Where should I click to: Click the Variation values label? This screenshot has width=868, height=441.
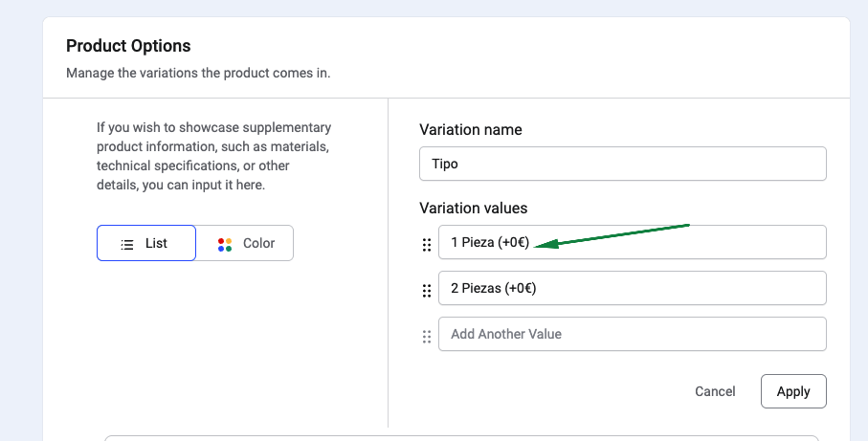click(x=473, y=208)
